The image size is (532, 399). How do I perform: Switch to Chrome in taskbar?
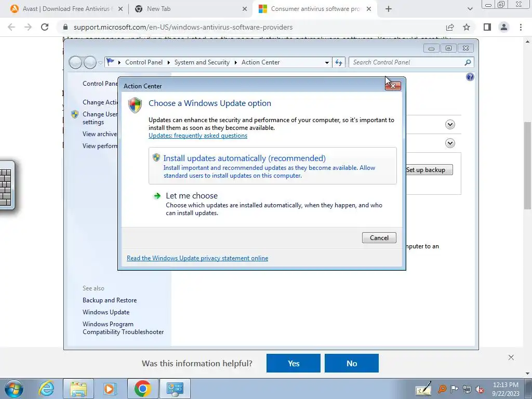click(142, 389)
